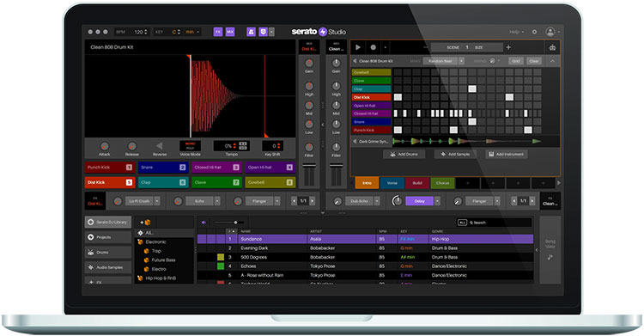Image resolution: width=644 pixels, height=336 pixels.
Task: Switch to the Build scene tab
Action: click(417, 183)
